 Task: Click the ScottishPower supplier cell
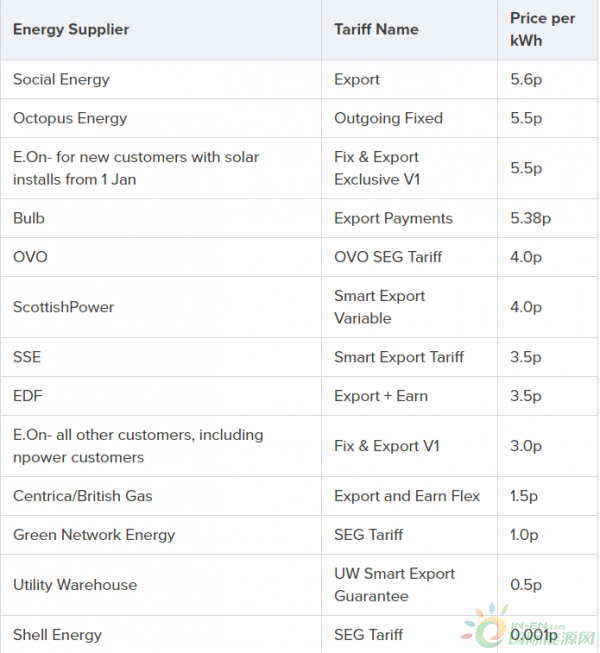coord(161,307)
